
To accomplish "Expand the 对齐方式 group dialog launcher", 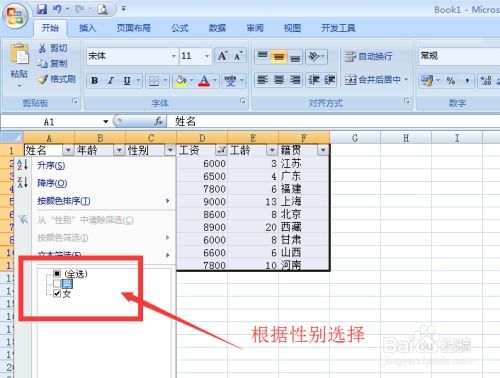I will tap(407, 101).
